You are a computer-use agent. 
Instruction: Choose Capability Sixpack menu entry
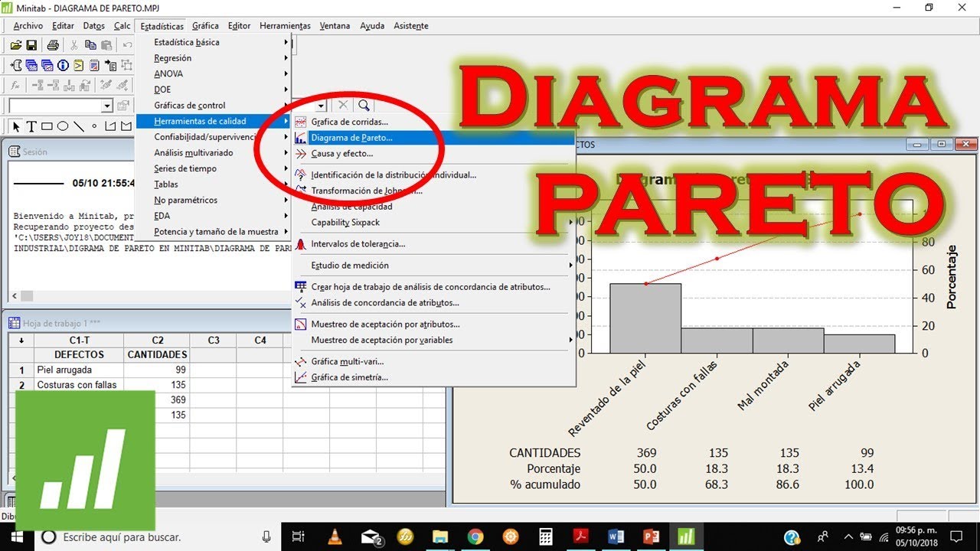pyautogui.click(x=433, y=223)
